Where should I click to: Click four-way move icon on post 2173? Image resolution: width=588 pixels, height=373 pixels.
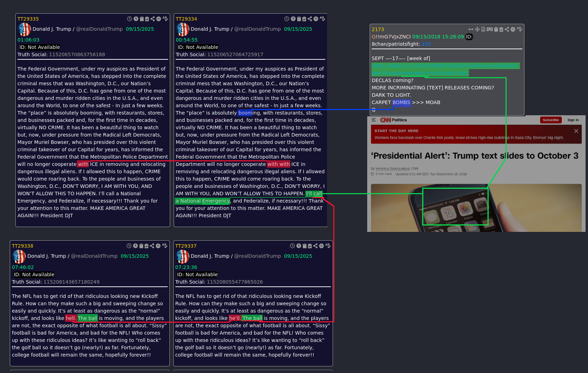coord(477,29)
